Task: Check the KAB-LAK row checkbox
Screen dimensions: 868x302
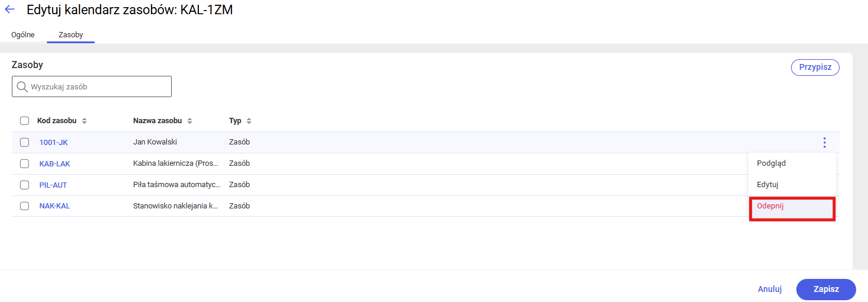Action: pos(24,163)
